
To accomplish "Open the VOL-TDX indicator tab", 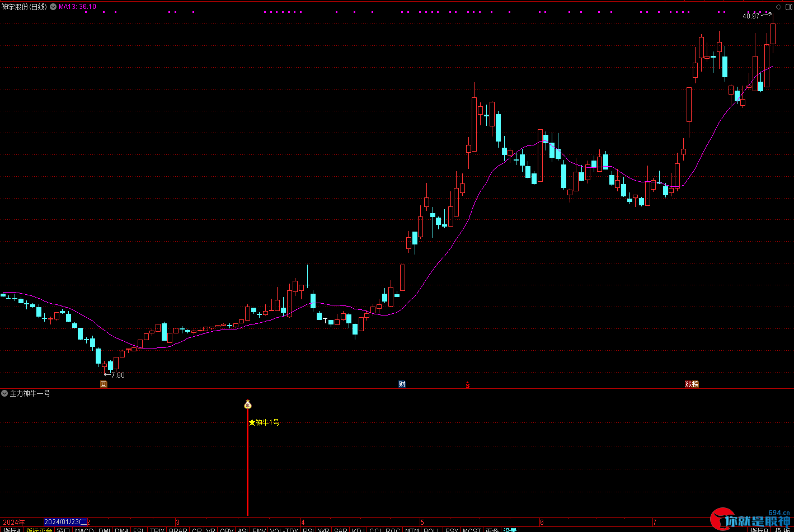I will tap(284, 529).
